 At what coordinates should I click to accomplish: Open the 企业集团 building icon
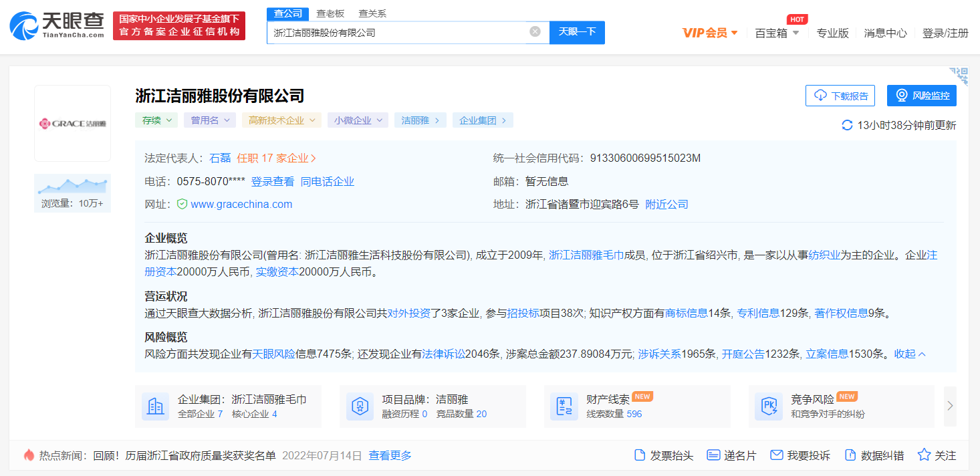[156, 406]
